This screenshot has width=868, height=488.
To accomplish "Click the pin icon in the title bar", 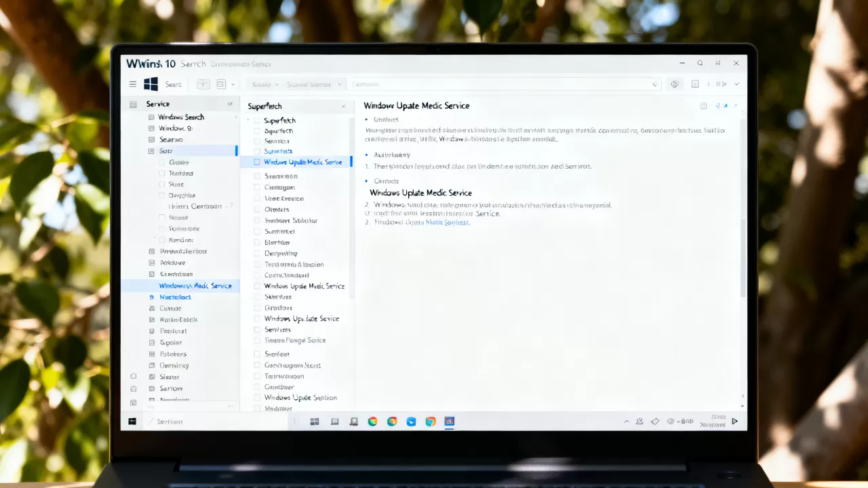I will click(717, 63).
